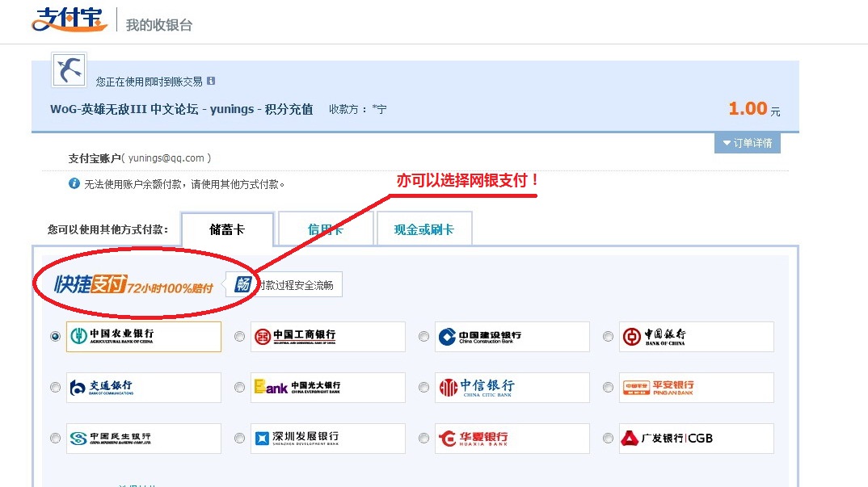Select 广发银行 CGB radio button
Viewport: 868px width, 487px height.
coord(609,439)
